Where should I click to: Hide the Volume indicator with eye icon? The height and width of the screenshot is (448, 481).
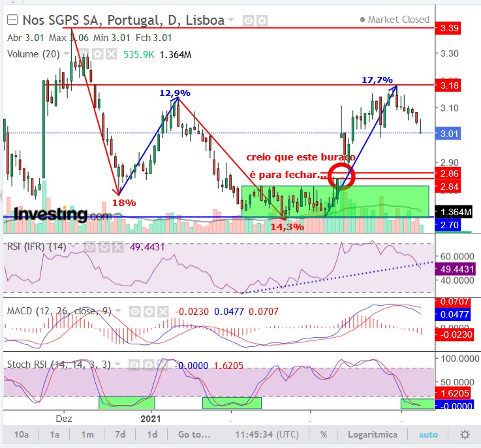tap(84, 55)
